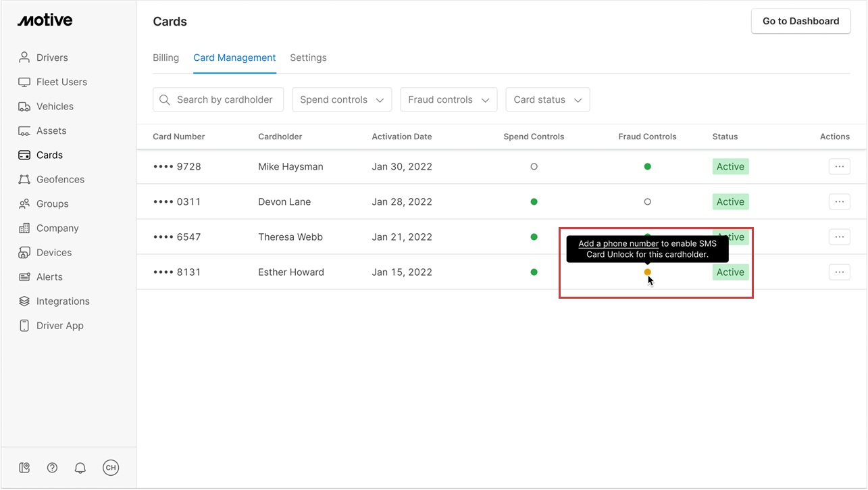Select card number ending 9728
This screenshot has height=490, width=868.
177,166
